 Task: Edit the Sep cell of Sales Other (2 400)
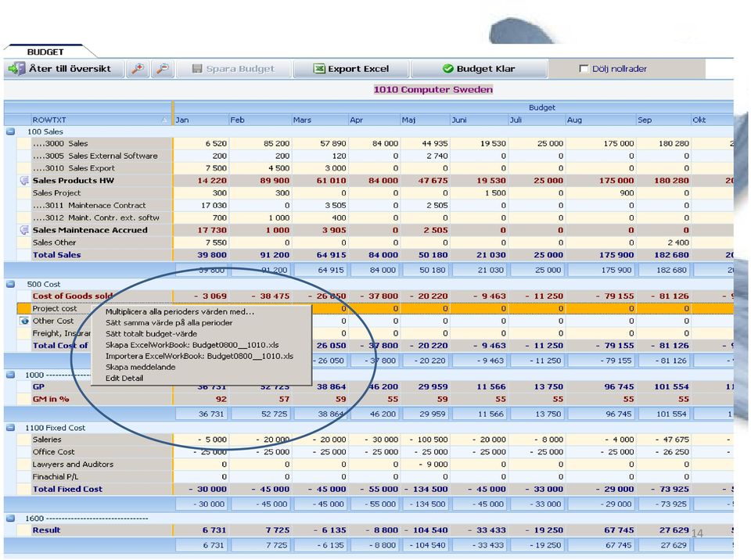(x=663, y=242)
